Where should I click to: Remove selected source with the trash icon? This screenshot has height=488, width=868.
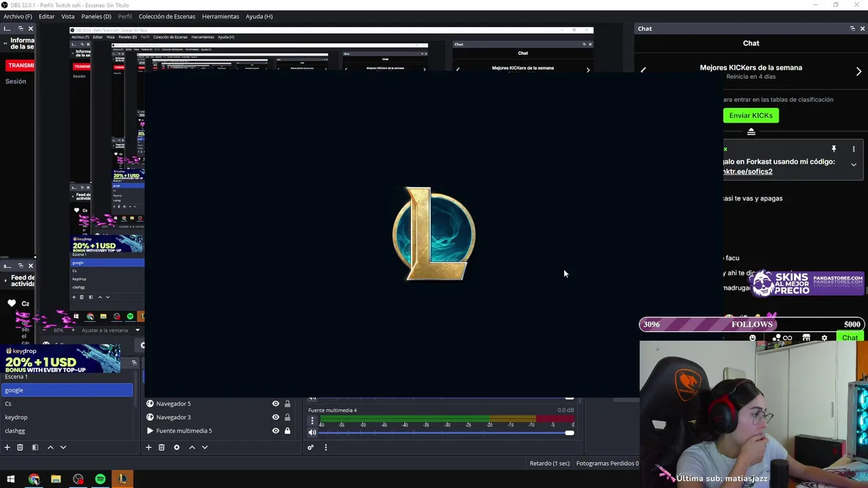(161, 447)
